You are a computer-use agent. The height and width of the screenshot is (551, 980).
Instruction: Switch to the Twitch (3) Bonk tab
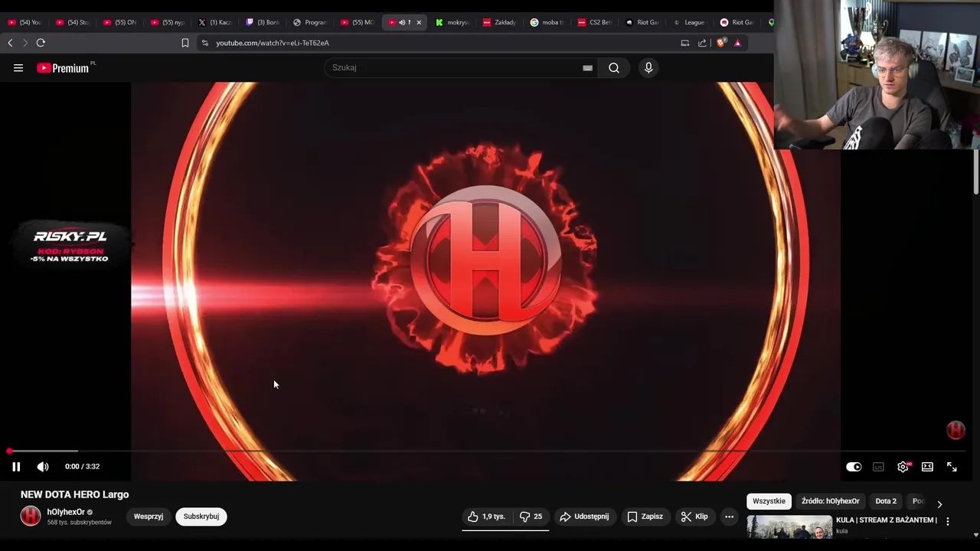(x=263, y=22)
